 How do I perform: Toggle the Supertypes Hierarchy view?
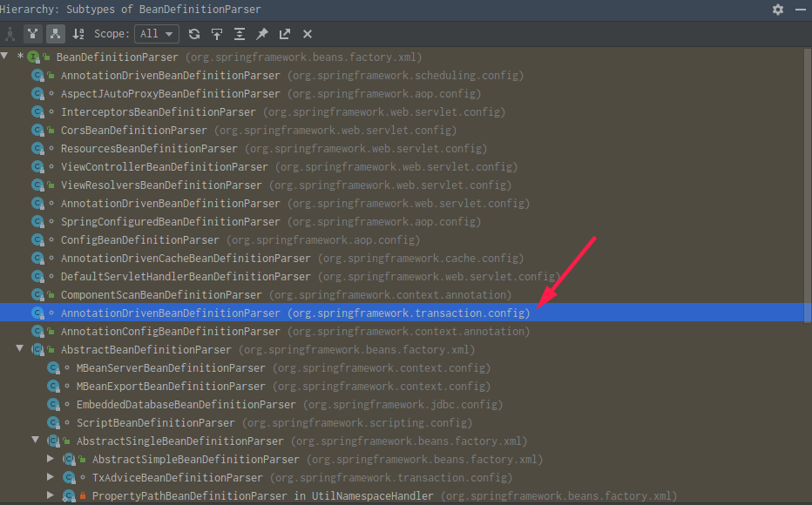pos(33,34)
